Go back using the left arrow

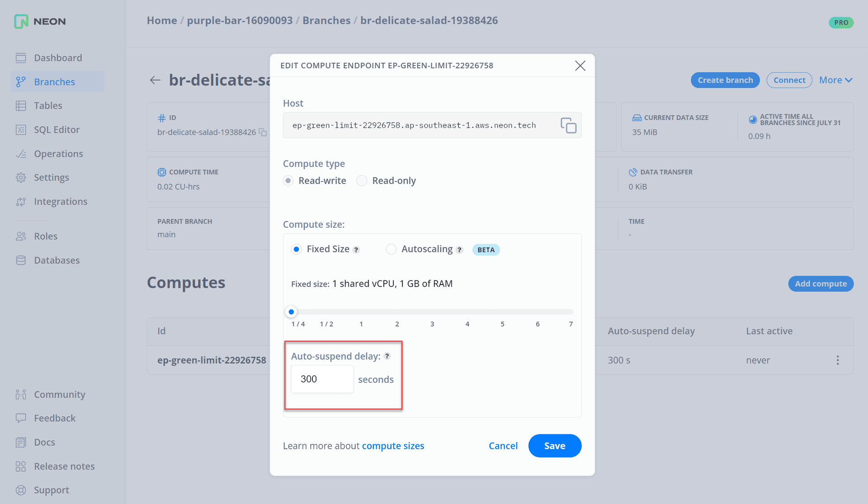155,80
